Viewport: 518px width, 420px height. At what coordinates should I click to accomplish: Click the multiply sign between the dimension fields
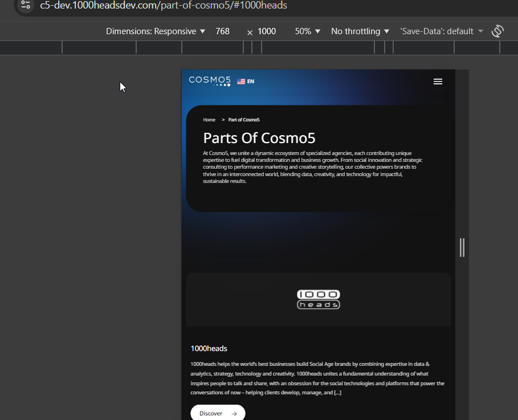pyautogui.click(x=250, y=32)
